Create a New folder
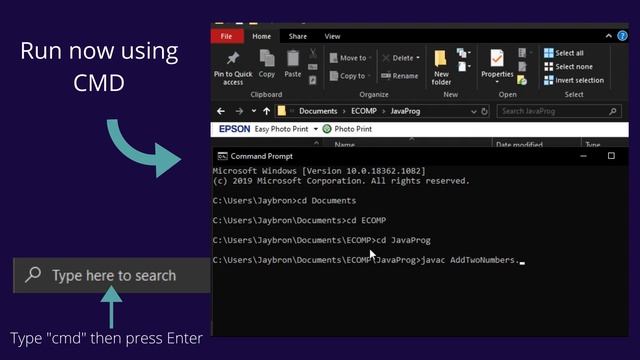The height and width of the screenshot is (360, 640). pyautogui.click(x=441, y=68)
